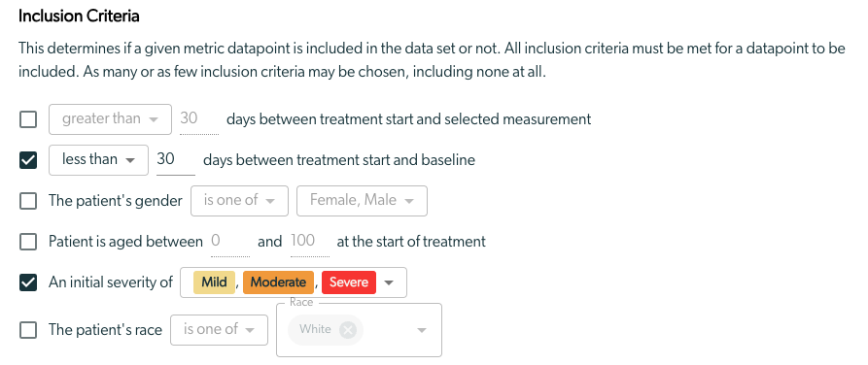The height and width of the screenshot is (365, 868).
Task: Click the severity dropdown arrow icon
Action: (389, 282)
